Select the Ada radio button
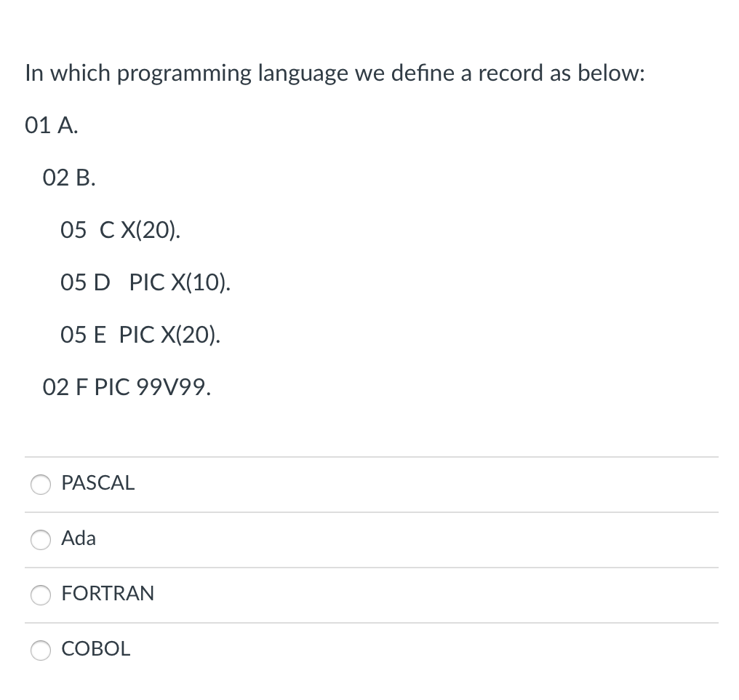Image resolution: width=739 pixels, height=700 pixels. (x=41, y=540)
